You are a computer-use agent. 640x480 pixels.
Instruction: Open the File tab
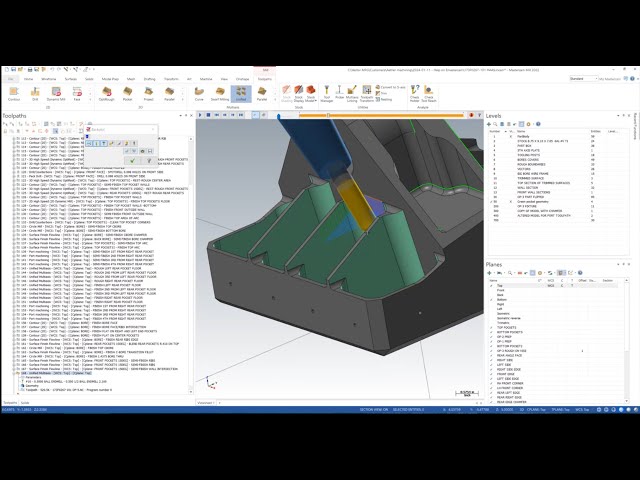[x=11, y=79]
